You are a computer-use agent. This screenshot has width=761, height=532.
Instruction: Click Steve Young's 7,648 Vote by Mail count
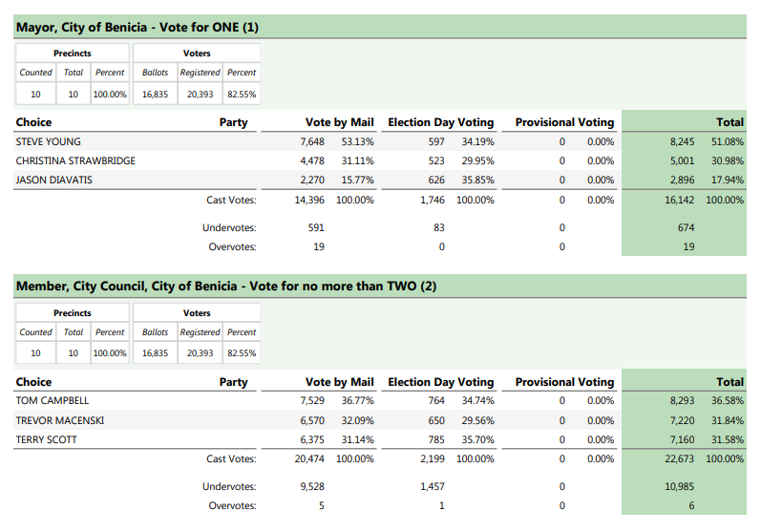click(312, 141)
